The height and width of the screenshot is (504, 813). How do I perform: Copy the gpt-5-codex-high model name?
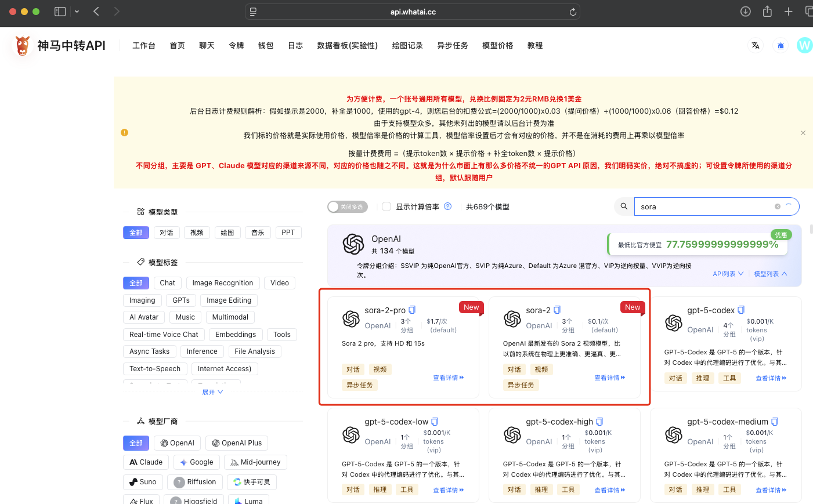click(599, 422)
